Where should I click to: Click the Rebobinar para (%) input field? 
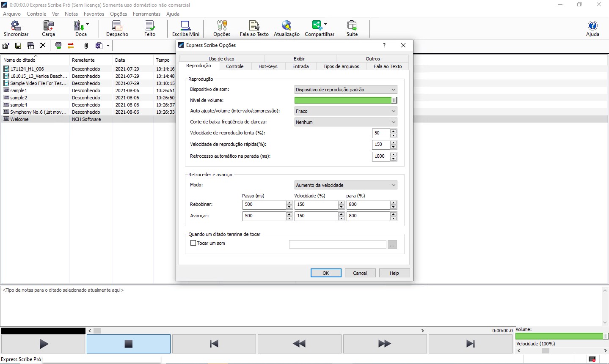click(368, 205)
